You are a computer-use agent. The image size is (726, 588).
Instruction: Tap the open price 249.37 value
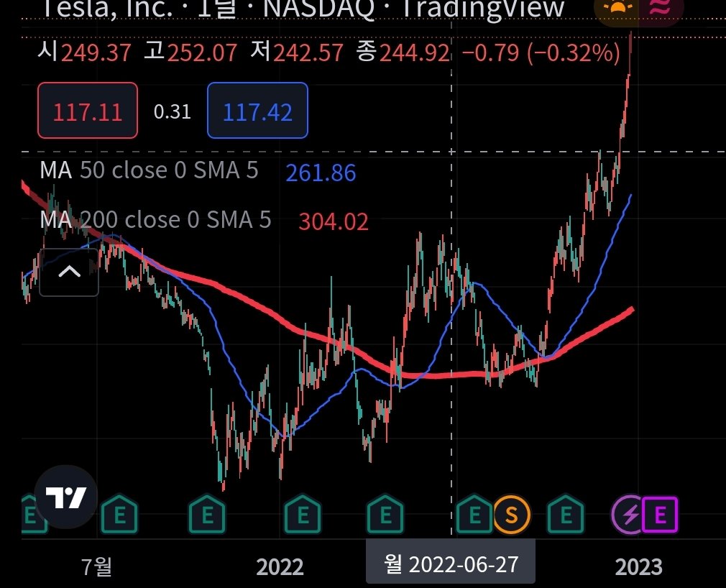[x=96, y=52]
